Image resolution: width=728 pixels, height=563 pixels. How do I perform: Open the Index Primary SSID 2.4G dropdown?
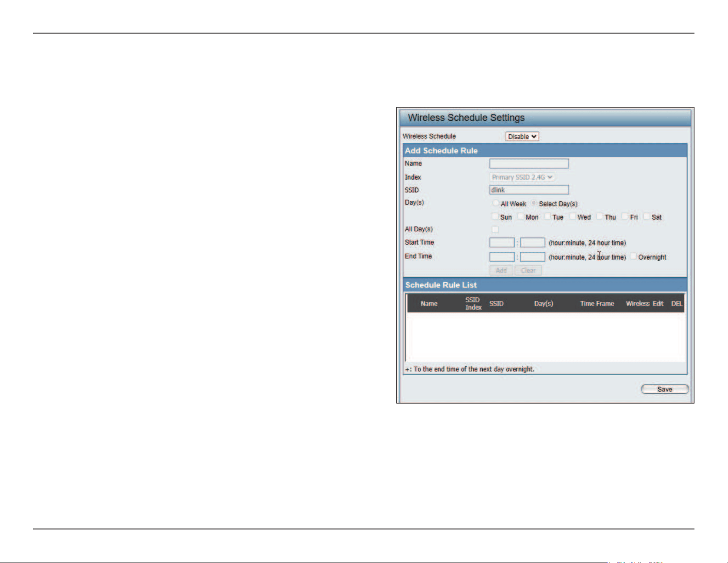coord(522,177)
